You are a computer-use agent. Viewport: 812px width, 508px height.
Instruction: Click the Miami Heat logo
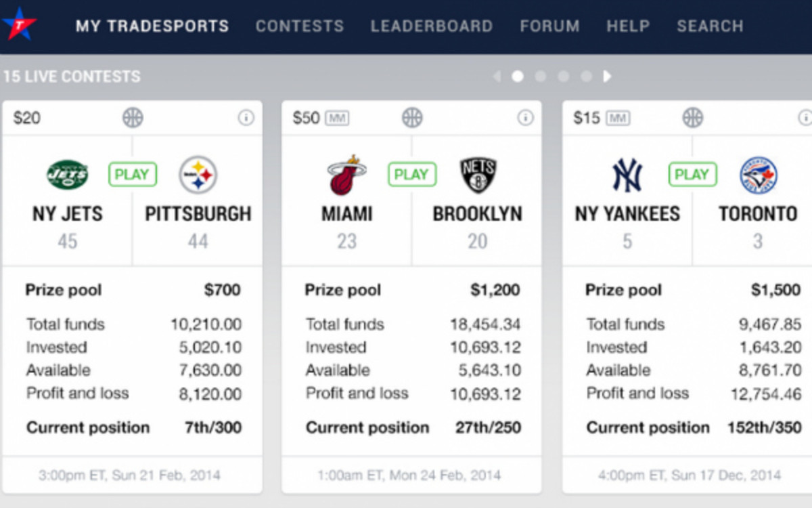[346, 173]
